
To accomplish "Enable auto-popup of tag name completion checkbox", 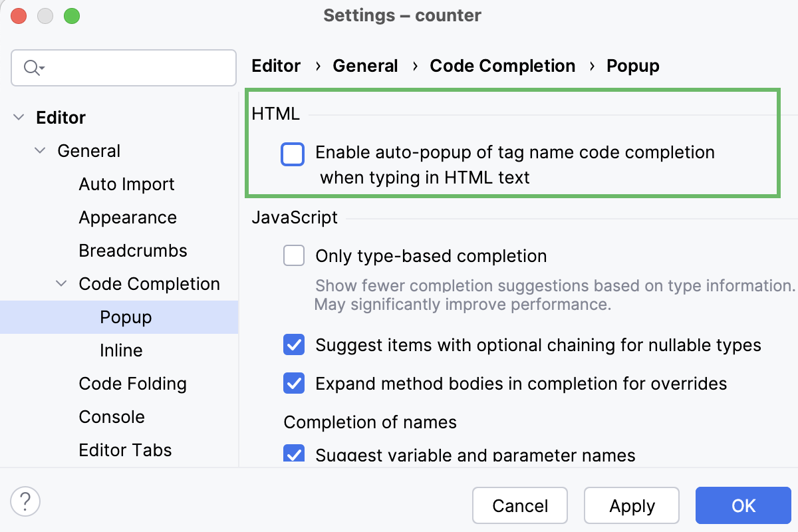I will [x=293, y=154].
